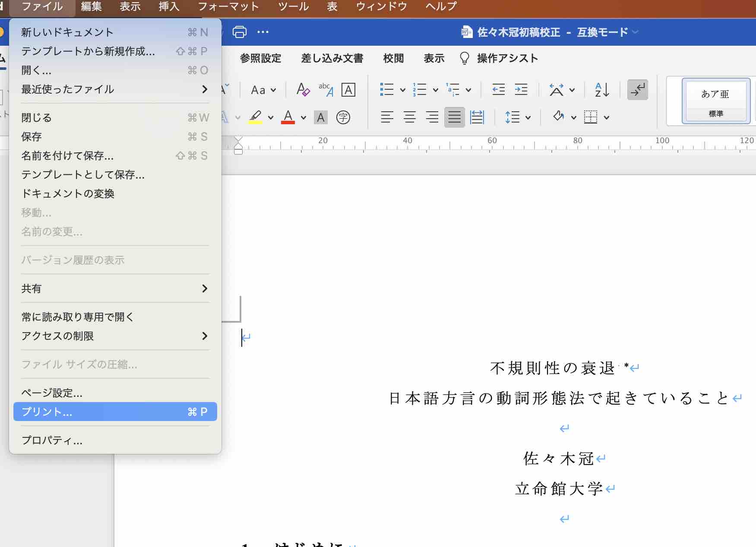
Task: Toggle justify alignment
Action: click(x=455, y=117)
